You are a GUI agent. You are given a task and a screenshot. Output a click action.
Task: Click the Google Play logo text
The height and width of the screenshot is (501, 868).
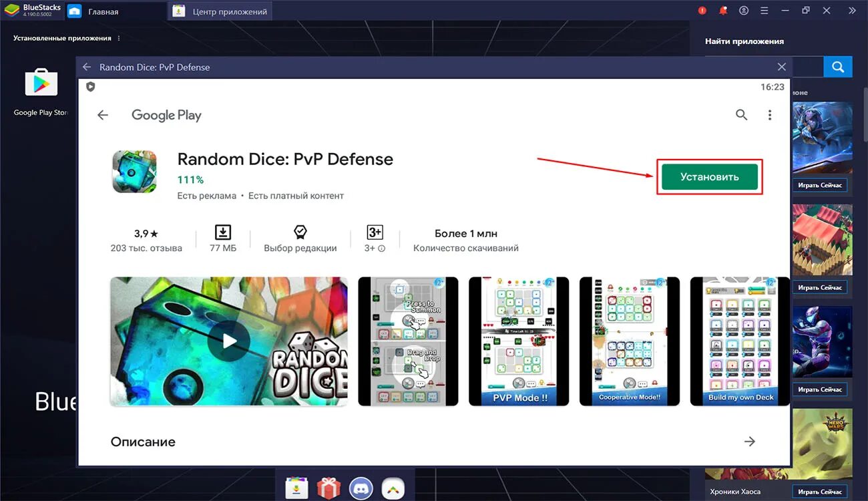[166, 115]
